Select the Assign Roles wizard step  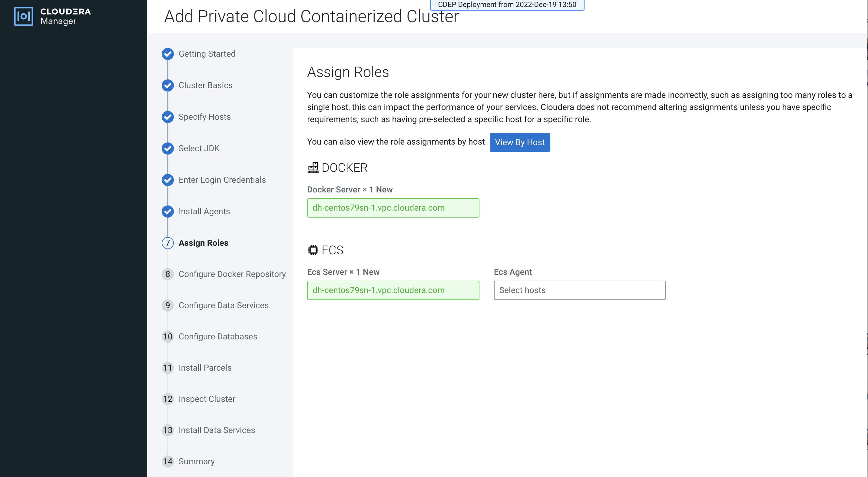[x=203, y=243]
